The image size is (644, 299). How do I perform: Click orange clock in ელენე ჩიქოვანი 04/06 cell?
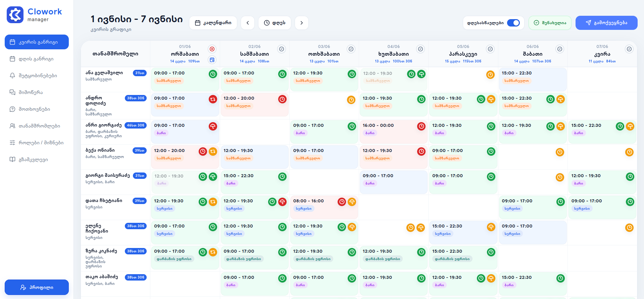pyautogui.click(x=410, y=228)
